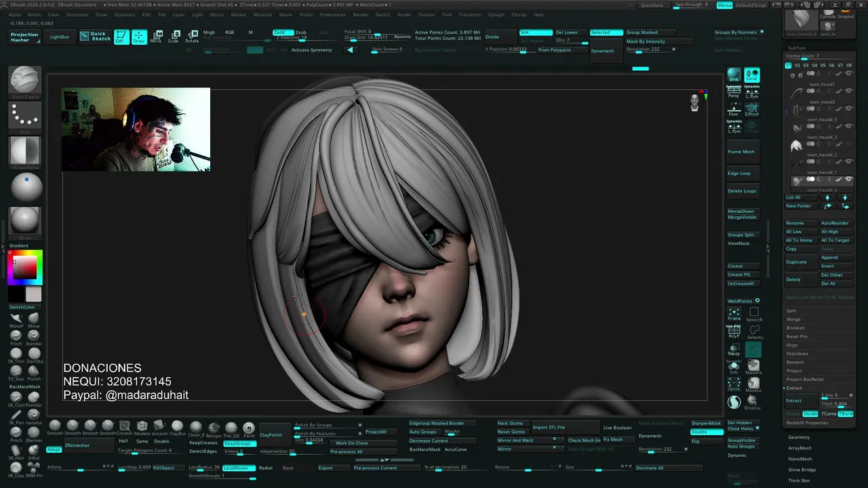Screen dimensions: 868x488
Task: Move selected subtool up with arrow
Action: coord(827,197)
